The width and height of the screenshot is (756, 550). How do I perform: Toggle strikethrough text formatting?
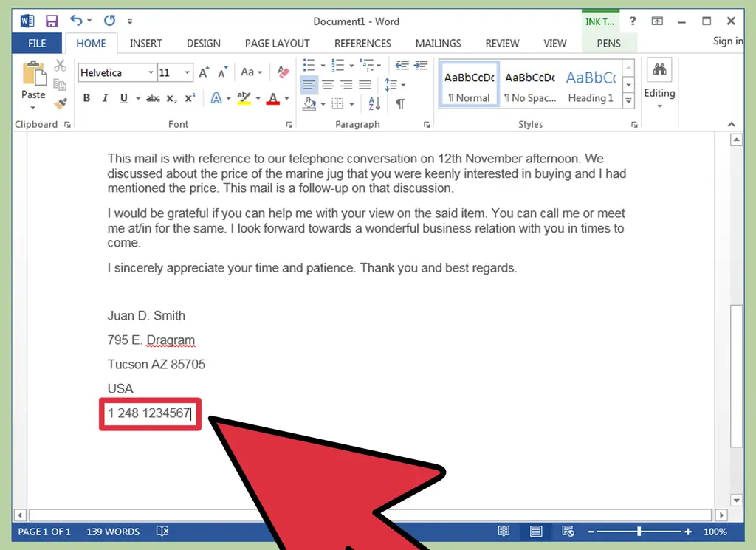coord(153,98)
